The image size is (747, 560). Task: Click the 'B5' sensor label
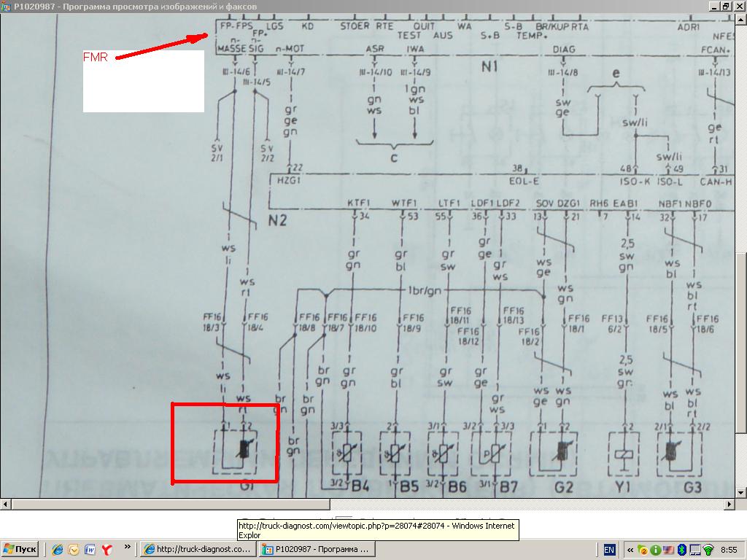[409, 486]
